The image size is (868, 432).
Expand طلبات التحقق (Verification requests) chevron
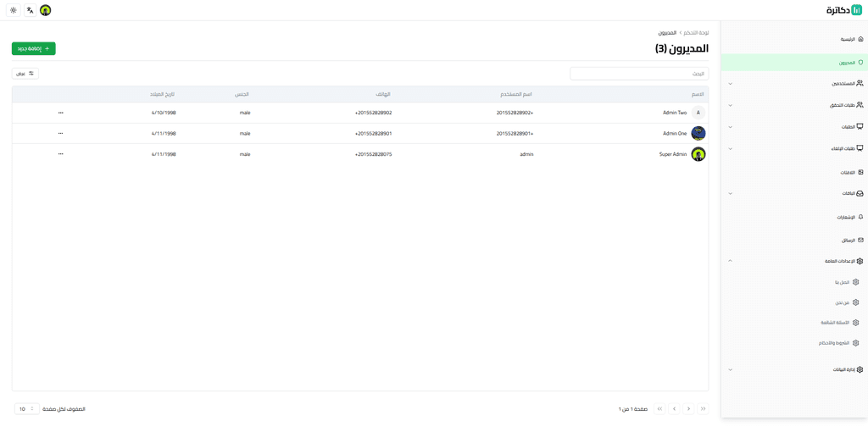coord(730,105)
